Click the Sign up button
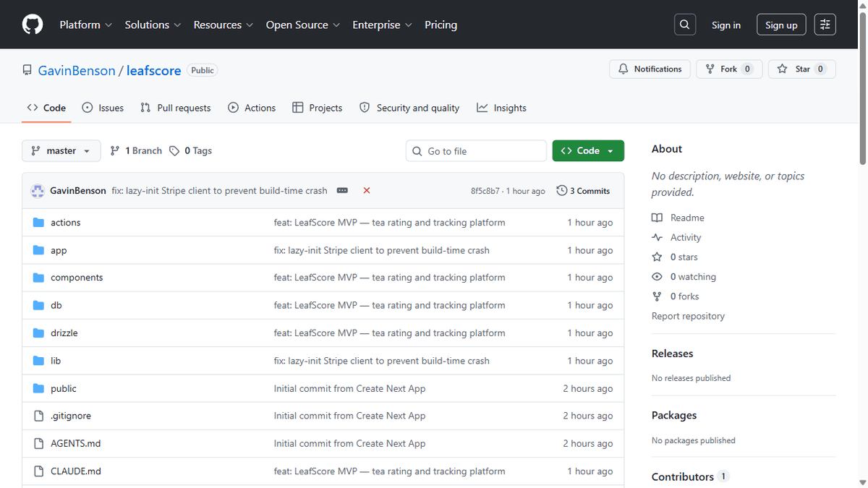Viewport: 868px width, 488px height. (x=781, y=25)
